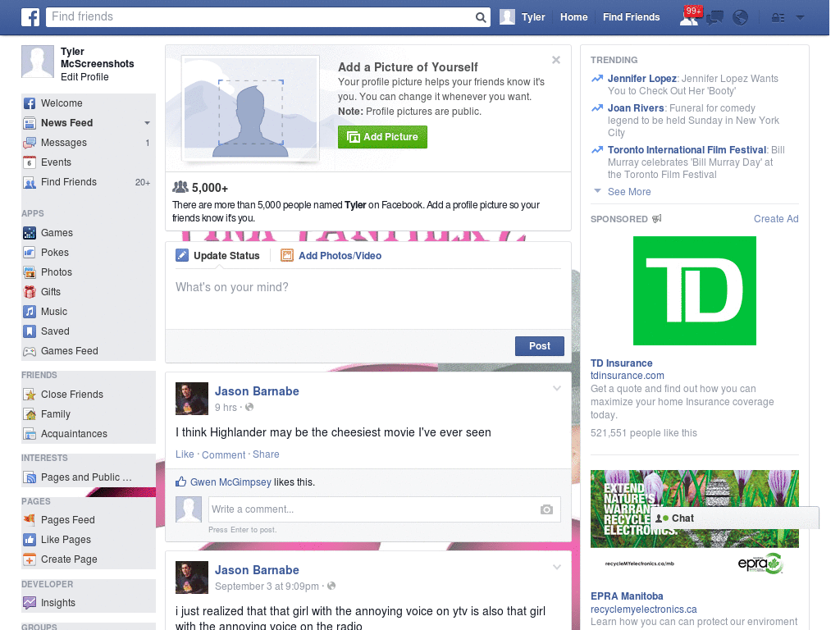Click camera icon in comment box
Screen dimensions: 840x630
click(x=546, y=509)
